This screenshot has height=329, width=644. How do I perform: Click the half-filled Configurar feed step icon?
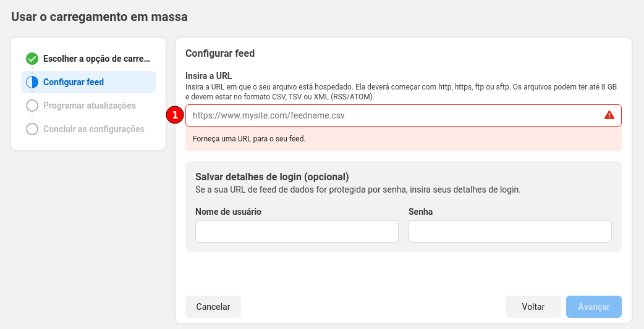[32, 82]
